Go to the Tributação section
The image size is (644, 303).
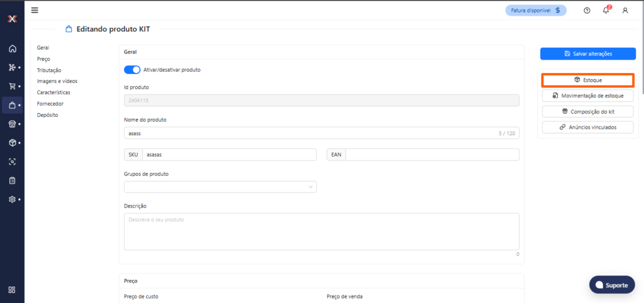[49, 70]
